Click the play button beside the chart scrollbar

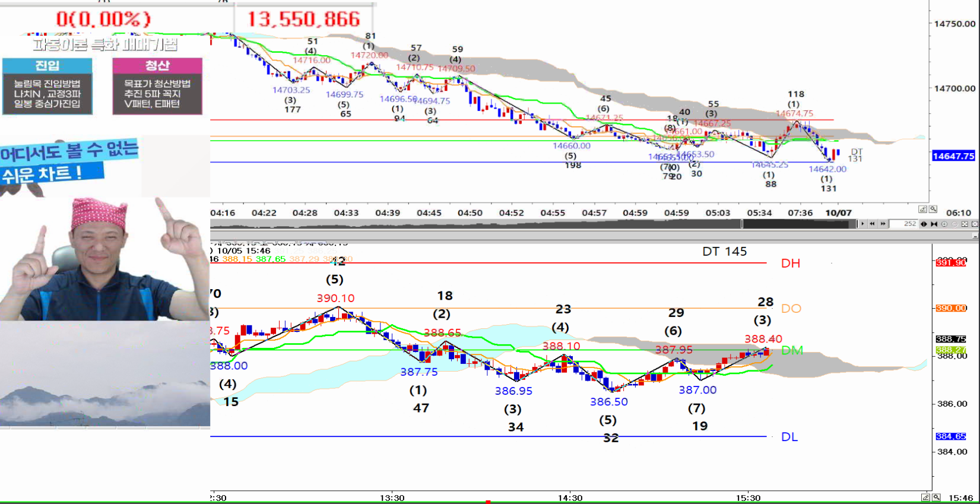point(862,224)
